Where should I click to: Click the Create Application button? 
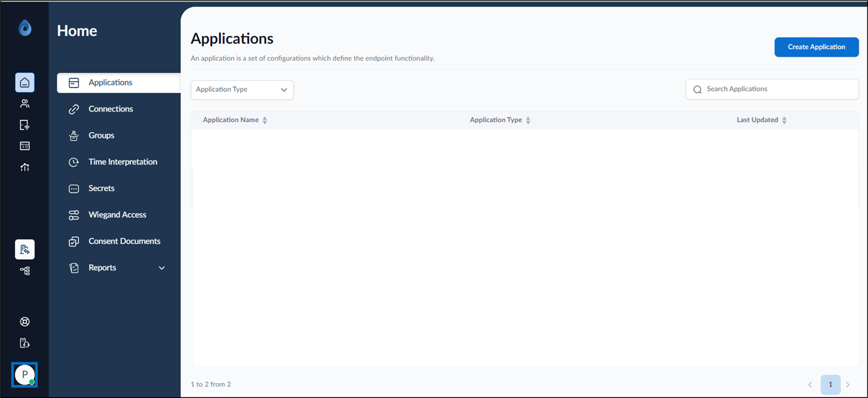point(817,47)
